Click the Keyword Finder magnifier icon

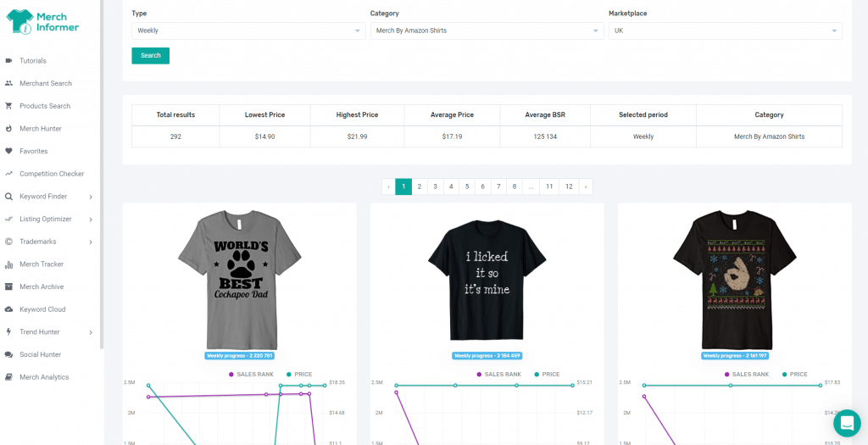(8, 196)
